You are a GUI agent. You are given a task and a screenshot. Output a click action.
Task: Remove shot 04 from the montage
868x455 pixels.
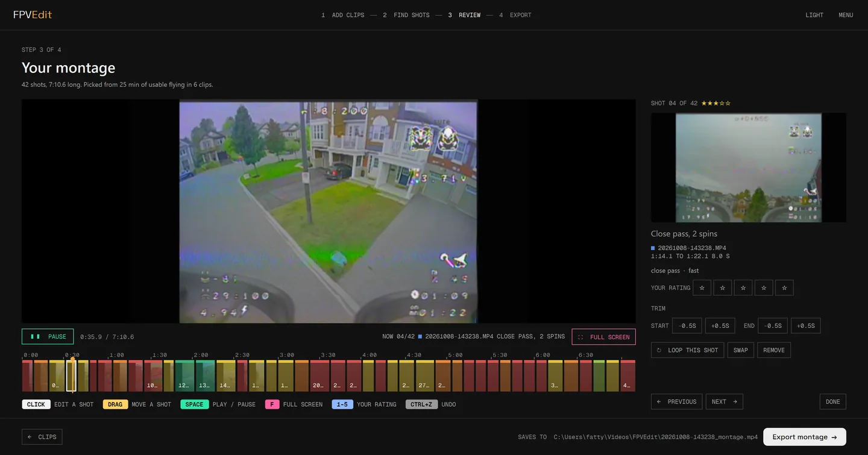tap(774, 350)
